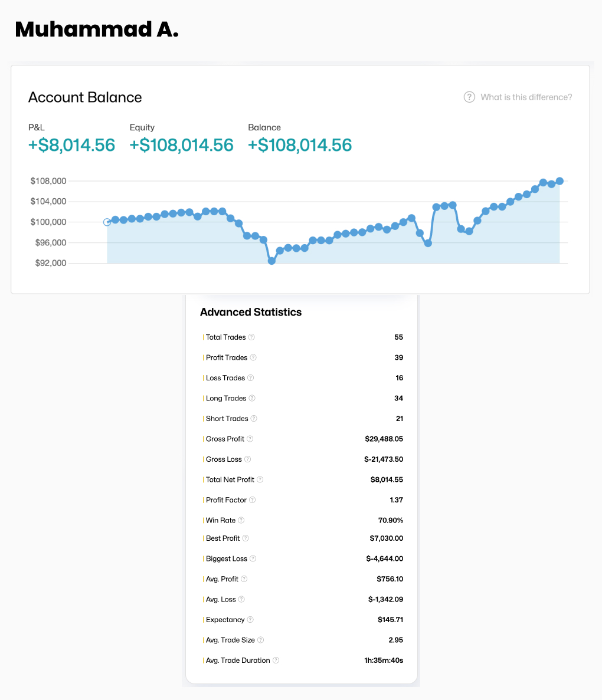Click the help icon beside Avg. Trade Size
602x700 pixels.
260,640
